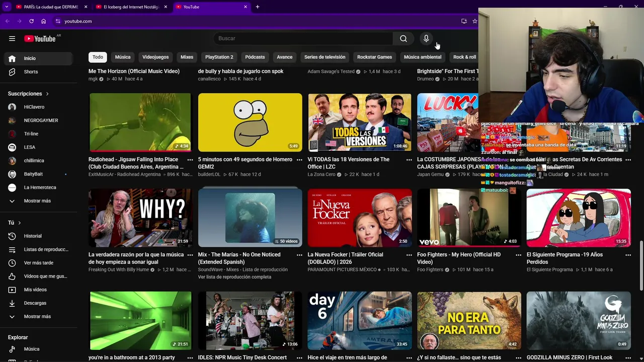Click the page vertical scrollbar
This screenshot has height=362, width=644.
tap(641, 265)
